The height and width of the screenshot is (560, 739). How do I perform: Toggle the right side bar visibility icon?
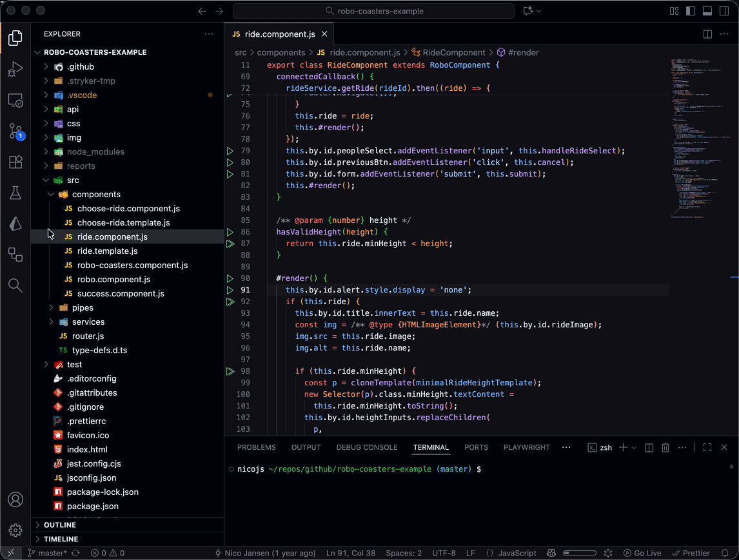tap(723, 10)
